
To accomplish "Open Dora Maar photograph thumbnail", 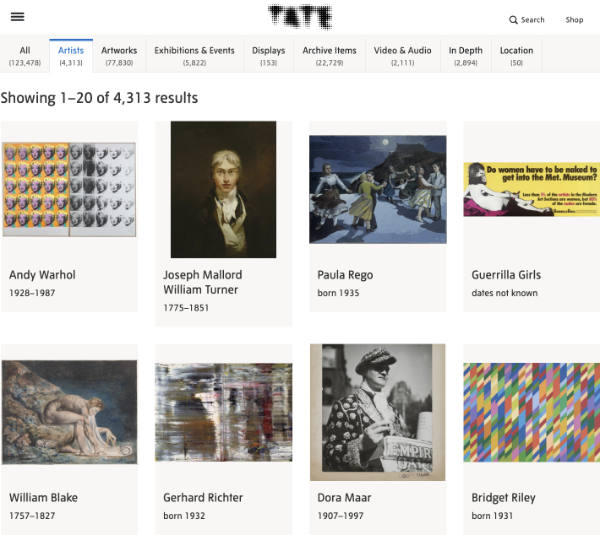I will coord(378,412).
